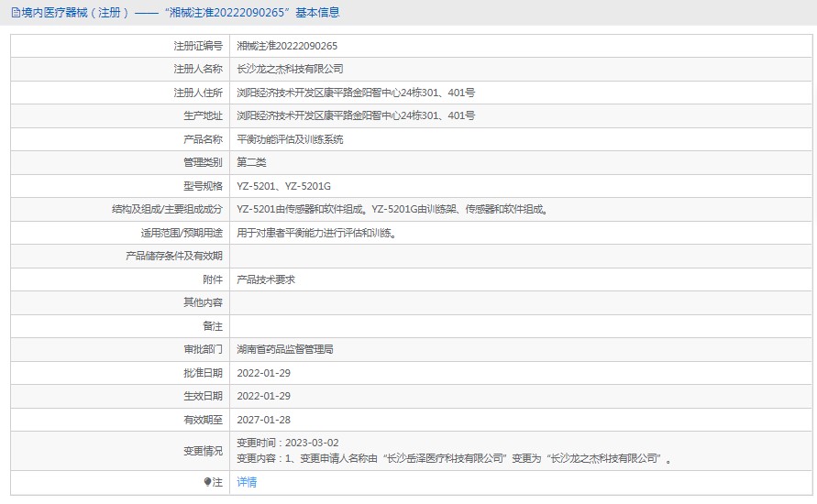Click the 产品名称 row label
The width and height of the screenshot is (817, 504).
tap(203, 139)
